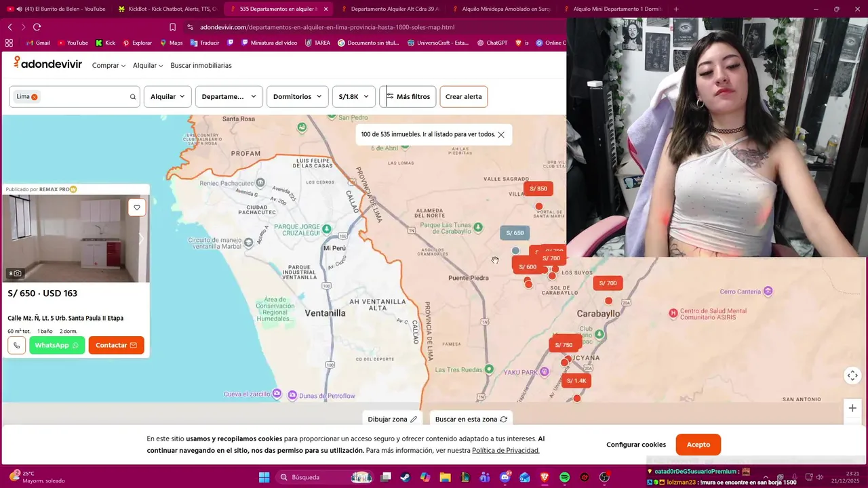
Task: Open Buscar inmobiliarias link
Action: click(201, 66)
